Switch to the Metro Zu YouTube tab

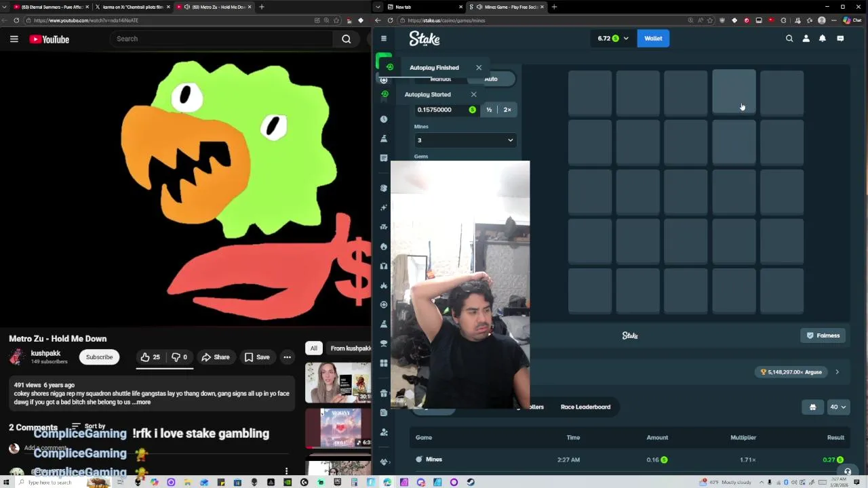coord(214,7)
